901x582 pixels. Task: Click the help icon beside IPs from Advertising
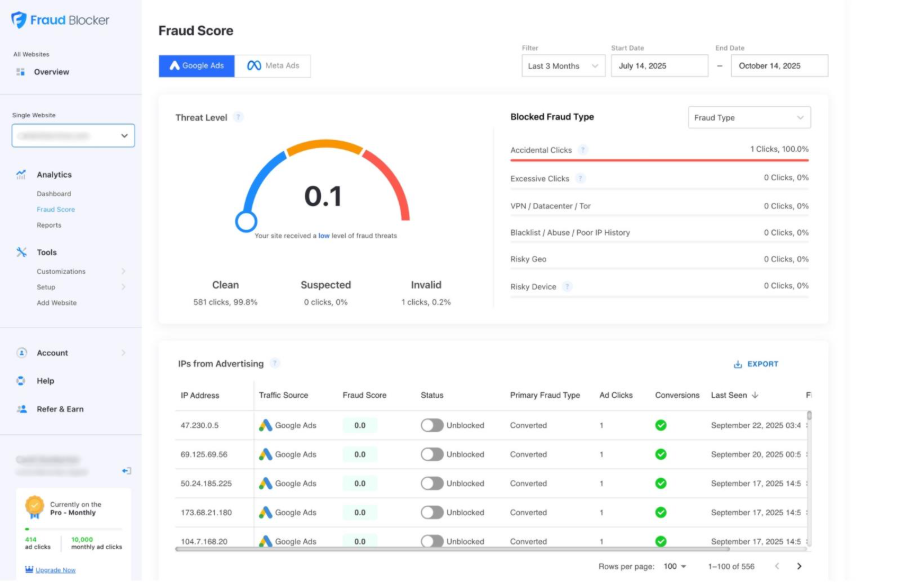click(x=275, y=363)
